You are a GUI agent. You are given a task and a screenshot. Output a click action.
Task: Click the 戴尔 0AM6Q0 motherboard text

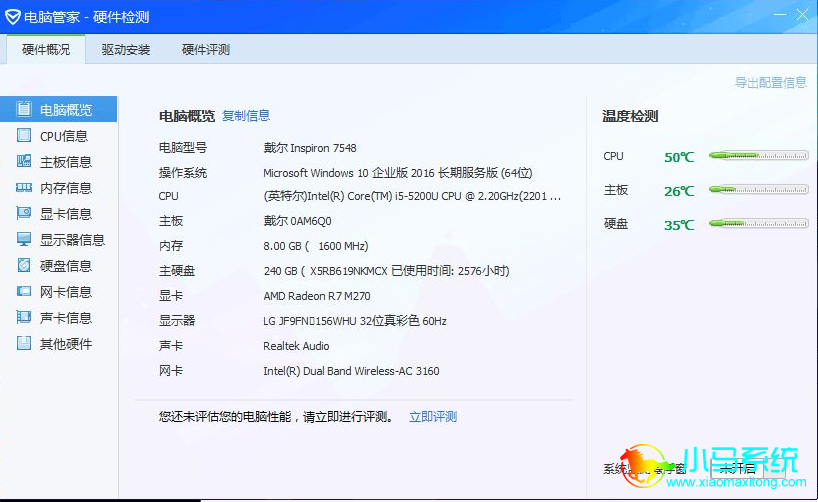click(297, 221)
